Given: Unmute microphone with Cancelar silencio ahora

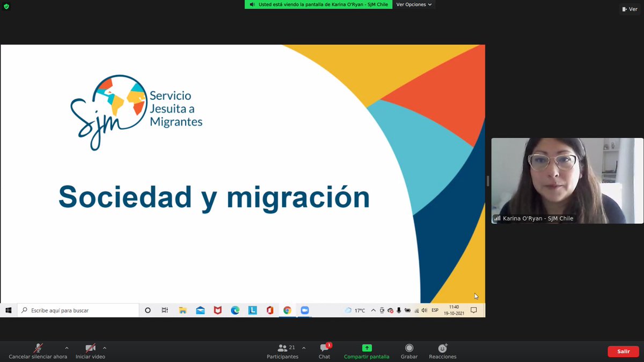Looking at the screenshot, I should point(38,352).
